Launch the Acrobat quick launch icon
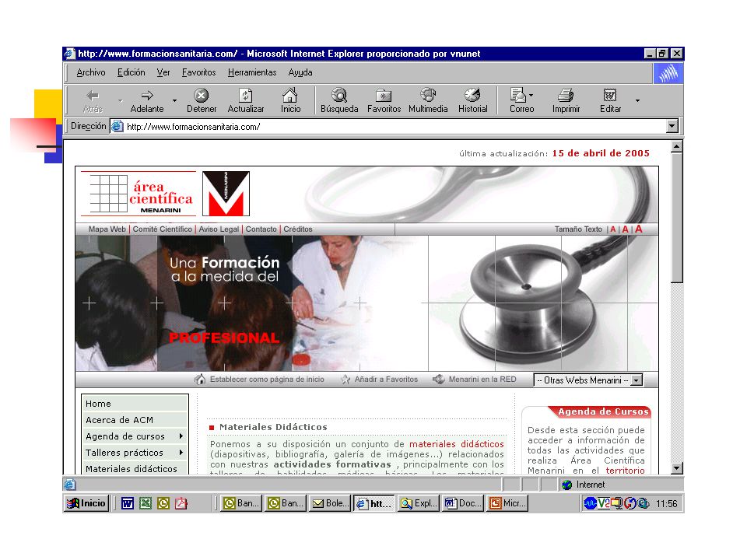Screen dimensions: 747x560 coord(181,503)
